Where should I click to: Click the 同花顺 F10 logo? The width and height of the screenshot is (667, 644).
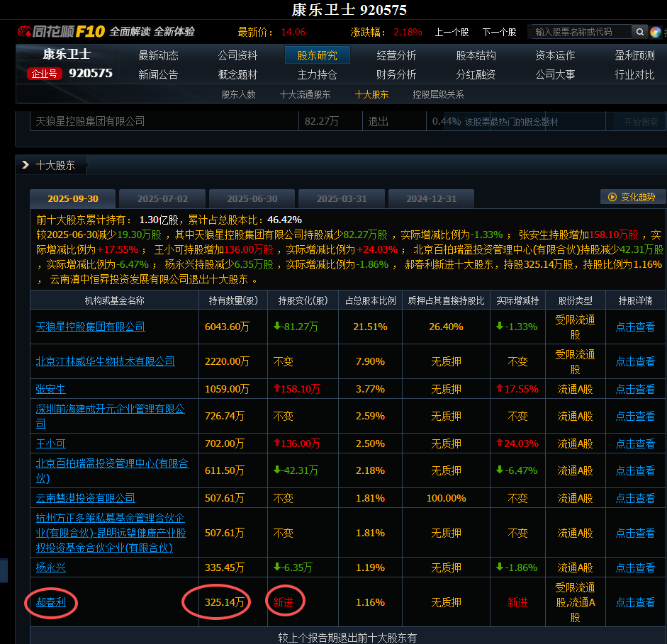tap(61, 31)
